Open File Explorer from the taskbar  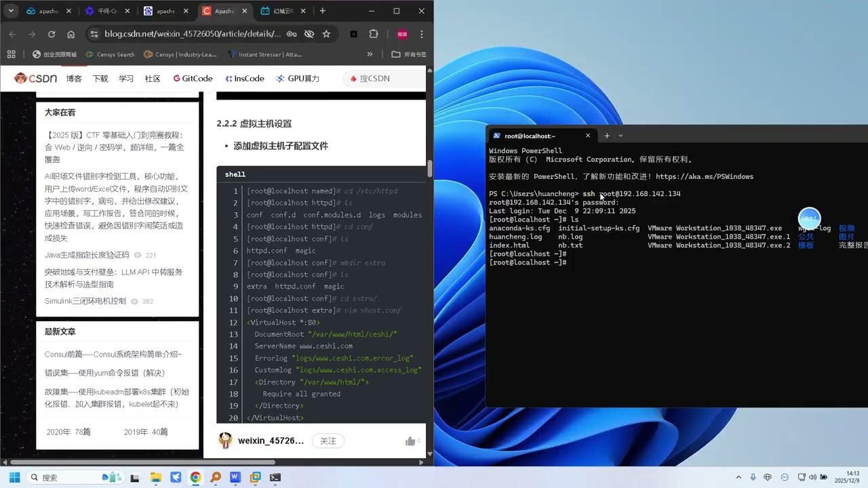point(156,477)
